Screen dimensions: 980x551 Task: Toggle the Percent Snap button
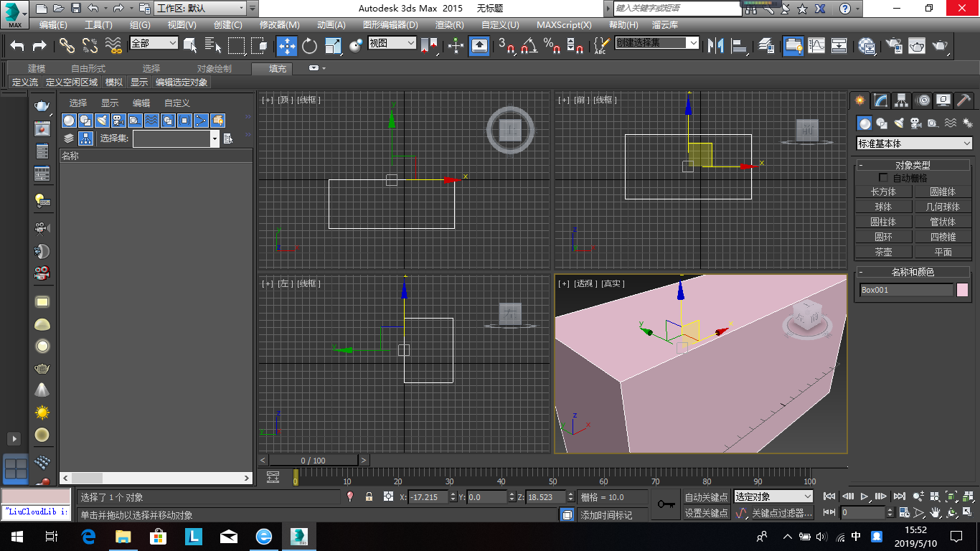552,46
